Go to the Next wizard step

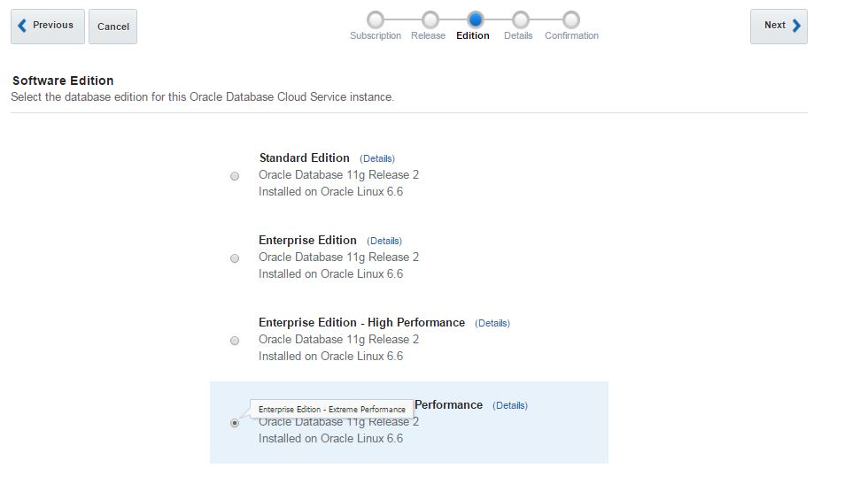pos(779,26)
